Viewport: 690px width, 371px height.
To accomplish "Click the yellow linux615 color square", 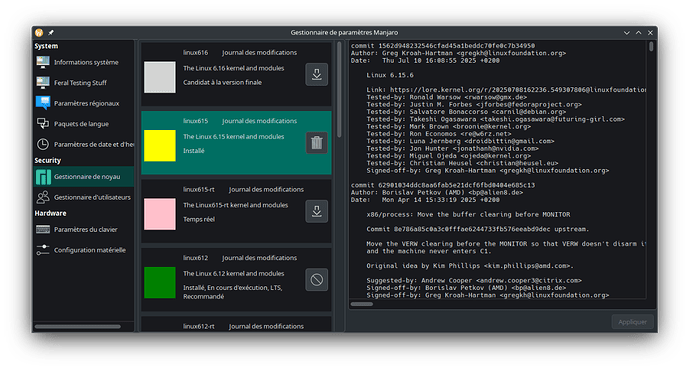I will [160, 146].
